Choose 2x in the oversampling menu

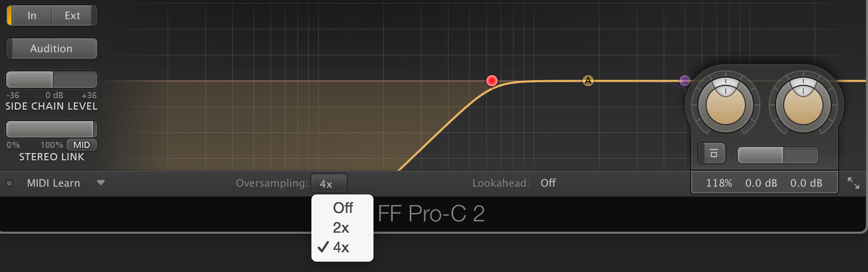coord(341,228)
